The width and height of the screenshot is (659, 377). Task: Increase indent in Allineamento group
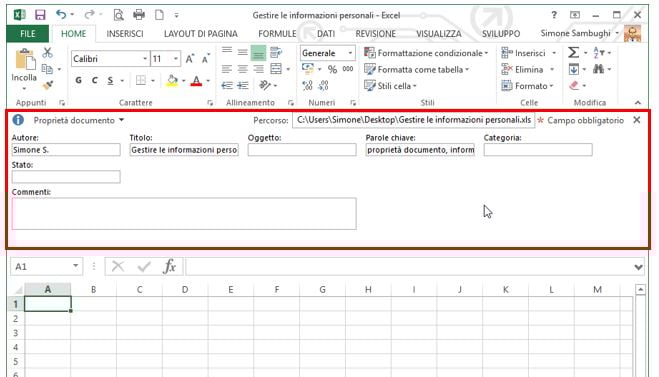click(243, 85)
